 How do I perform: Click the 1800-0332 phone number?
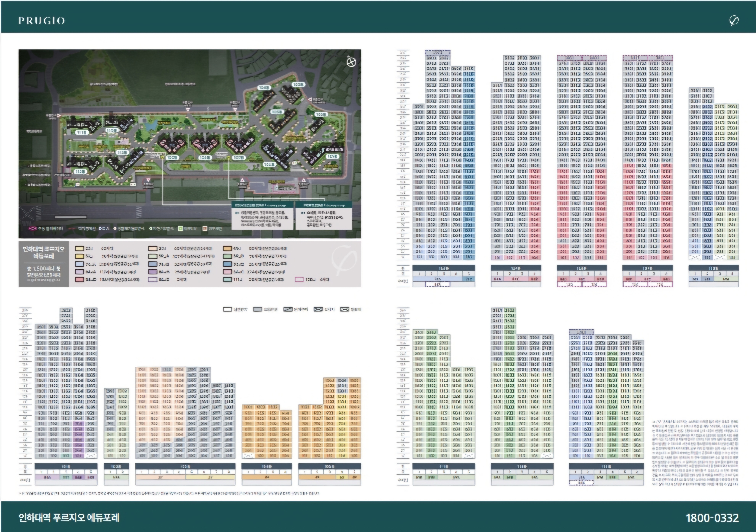click(x=712, y=518)
